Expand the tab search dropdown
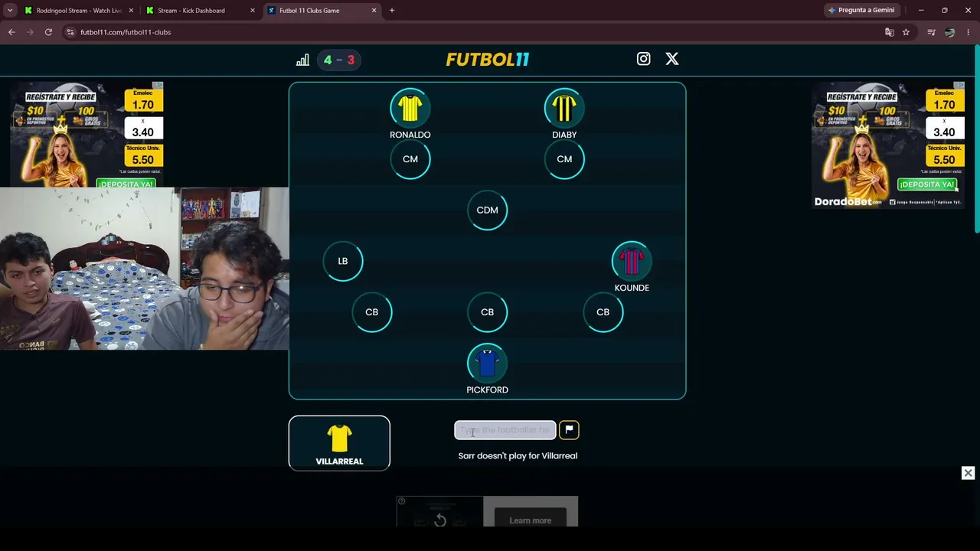Image resolution: width=980 pixels, height=551 pixels. coord(10,11)
